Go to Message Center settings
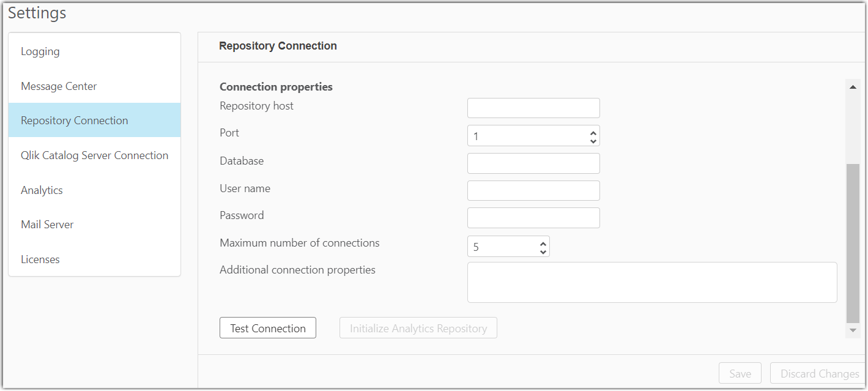 click(59, 86)
